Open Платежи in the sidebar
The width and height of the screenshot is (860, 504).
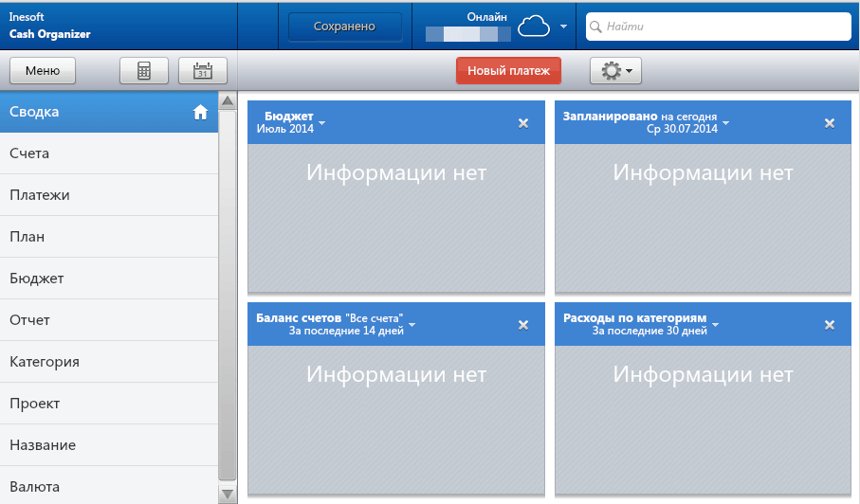point(109,195)
